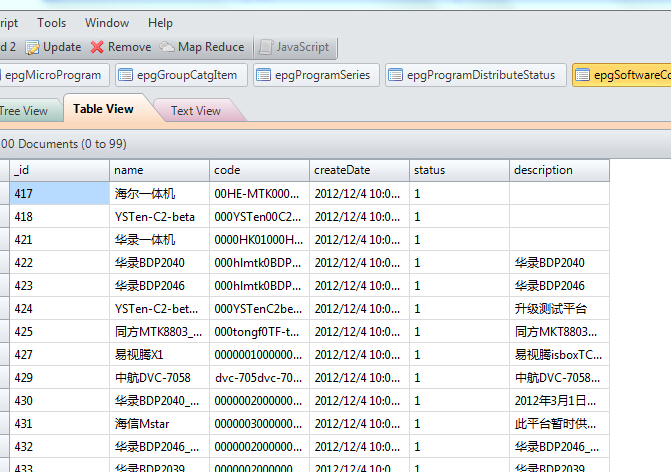Click epgProgramSeries tab's table icon
Viewport: 671px width, 472px height.
[263, 75]
